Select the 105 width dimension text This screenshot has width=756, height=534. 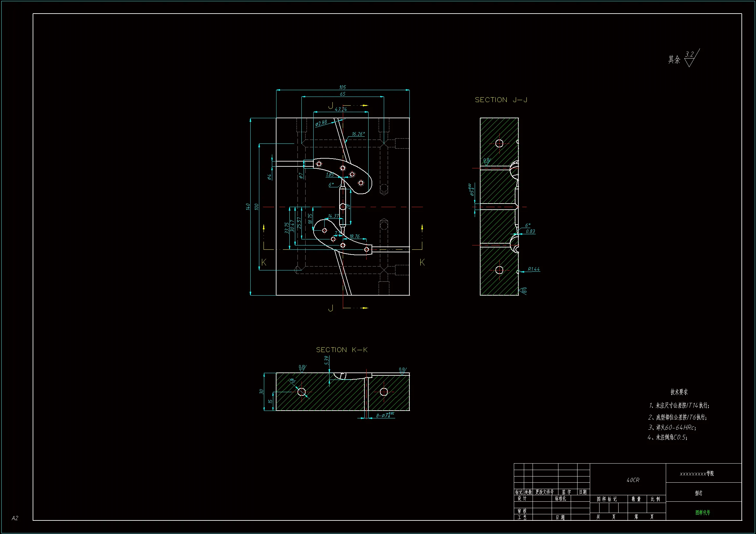(342, 87)
